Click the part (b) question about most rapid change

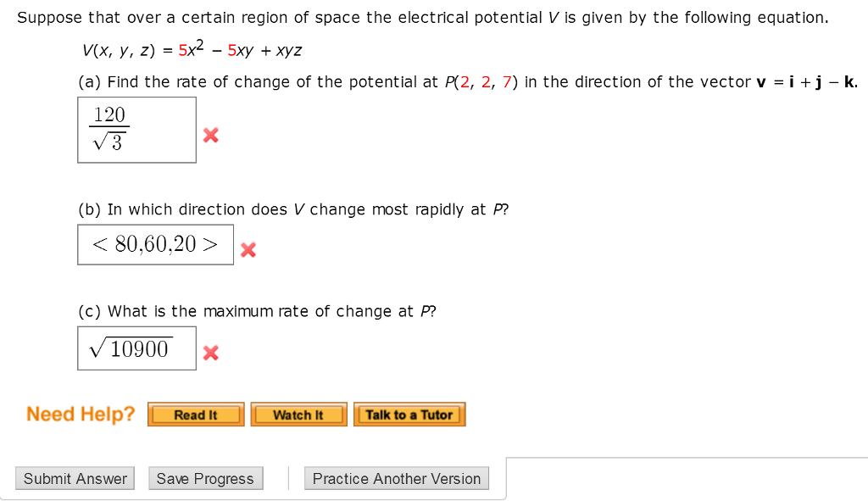coord(293,209)
